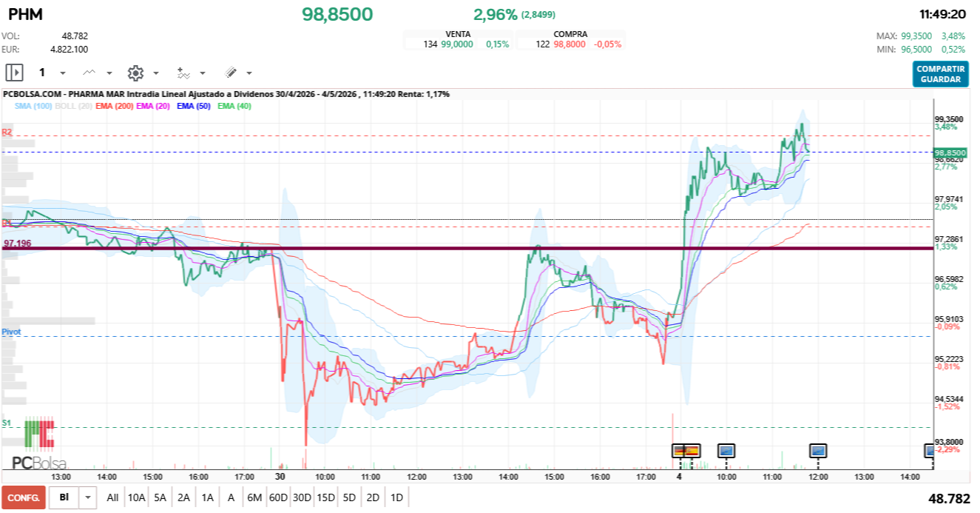This screenshot has width=980, height=513.
Task: Click the Pivot level label
Action: click(x=11, y=332)
